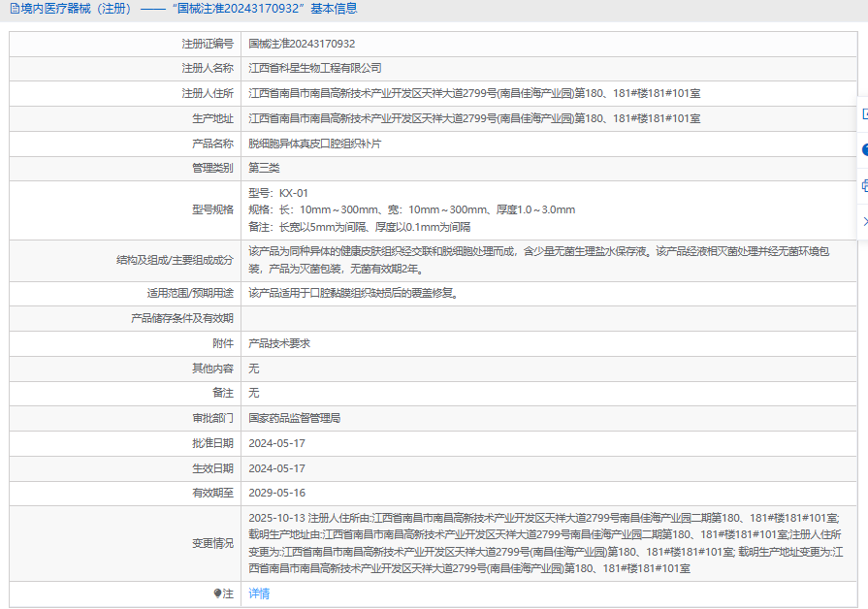The height and width of the screenshot is (609, 868).
Task: Click the 变更情况 row label
Action: (x=212, y=543)
